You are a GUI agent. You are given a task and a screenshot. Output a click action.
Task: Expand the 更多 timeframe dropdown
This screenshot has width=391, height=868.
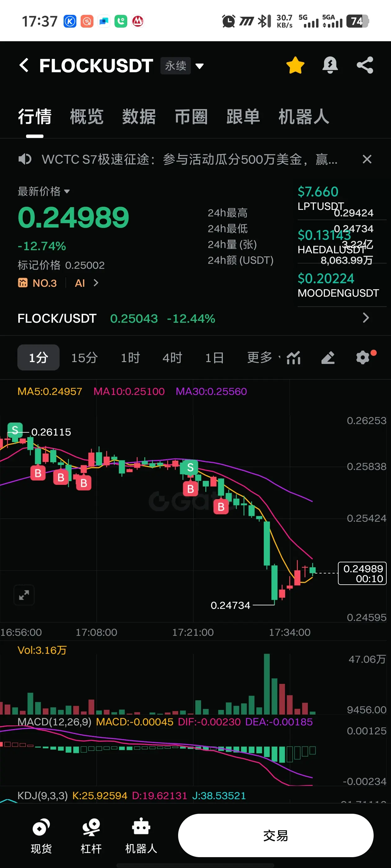[x=263, y=357]
